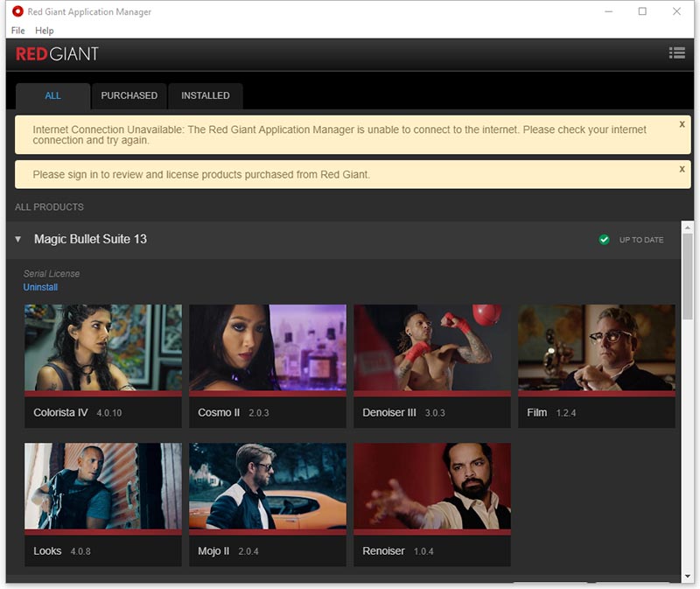The height and width of the screenshot is (589, 700).
Task: Close the sign-in notification banner
Action: click(x=682, y=169)
